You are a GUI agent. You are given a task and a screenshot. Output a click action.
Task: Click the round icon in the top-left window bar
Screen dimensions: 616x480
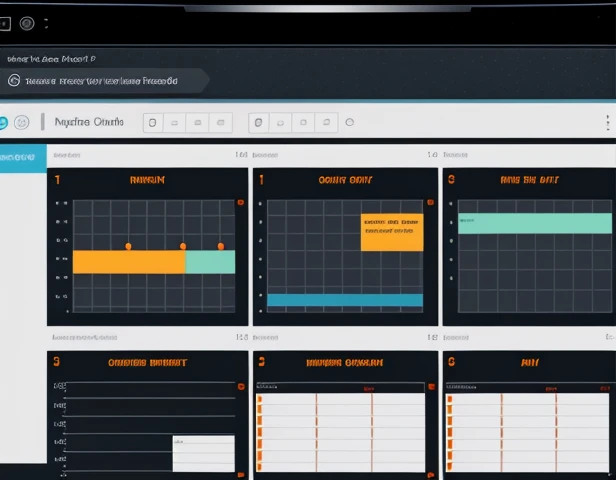pyautogui.click(x=27, y=22)
